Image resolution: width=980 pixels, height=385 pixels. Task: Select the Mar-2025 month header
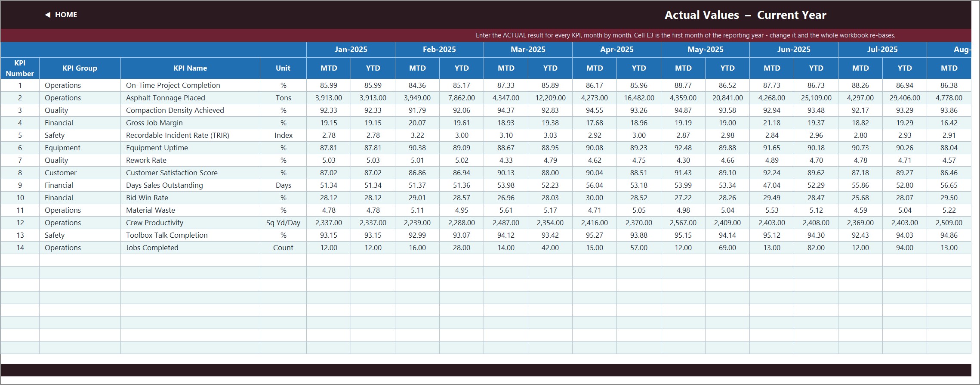point(528,50)
